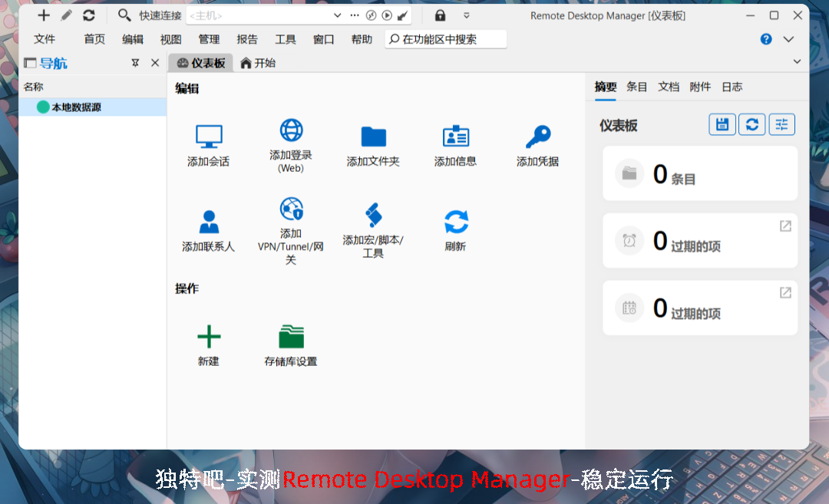Click the lock icon in title bar
The image size is (829, 504).
(440, 15)
